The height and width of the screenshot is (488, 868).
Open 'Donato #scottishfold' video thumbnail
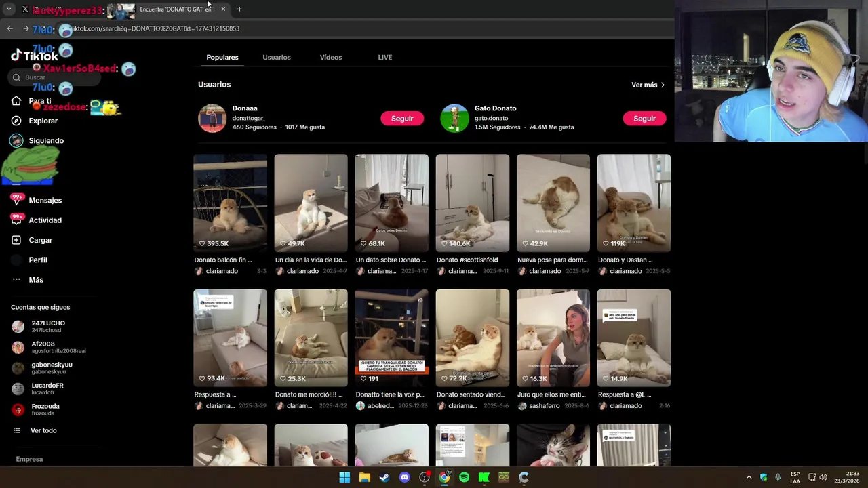point(472,203)
